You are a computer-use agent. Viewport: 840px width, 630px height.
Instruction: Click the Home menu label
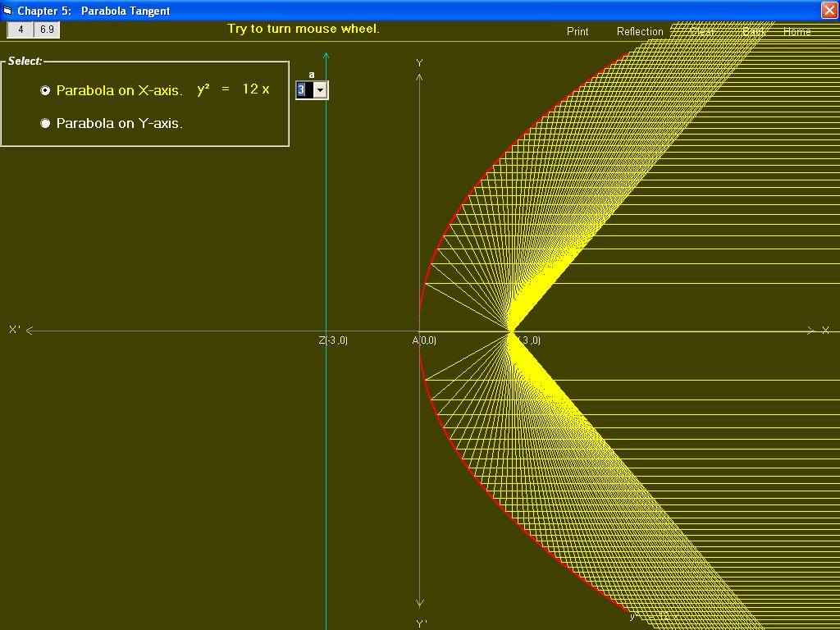tap(797, 32)
